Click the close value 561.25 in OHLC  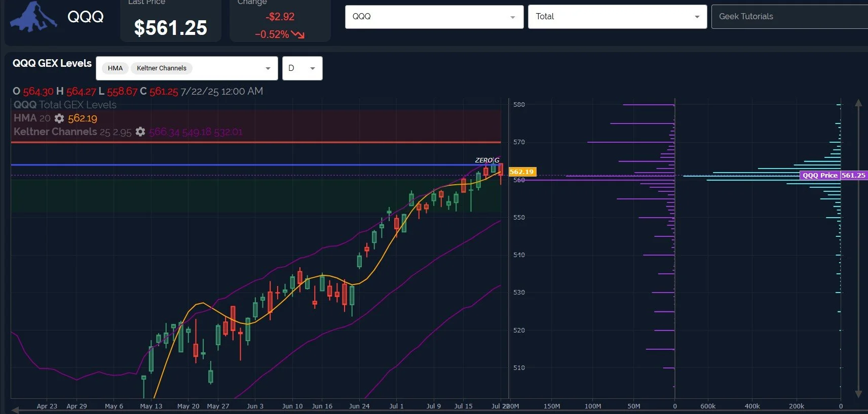[x=164, y=92]
